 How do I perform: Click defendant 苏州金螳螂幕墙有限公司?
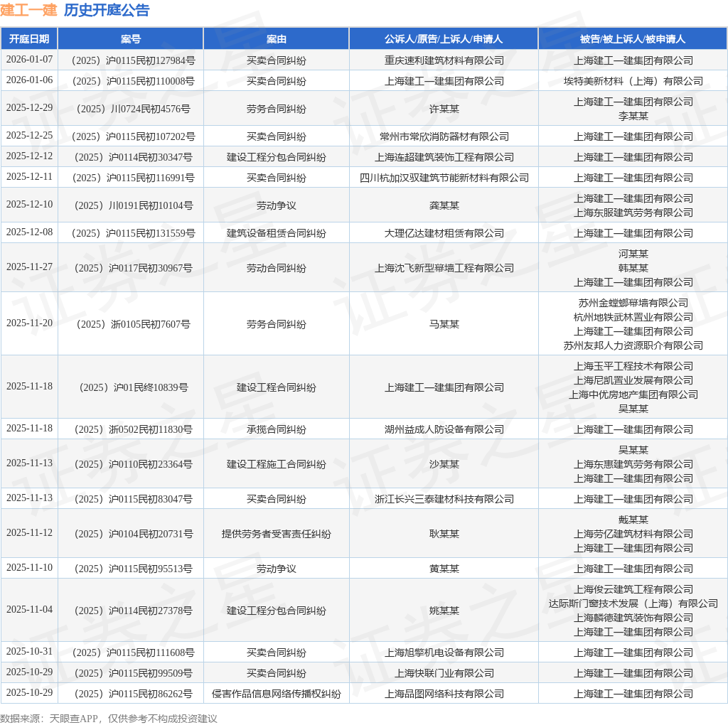[x=633, y=303]
